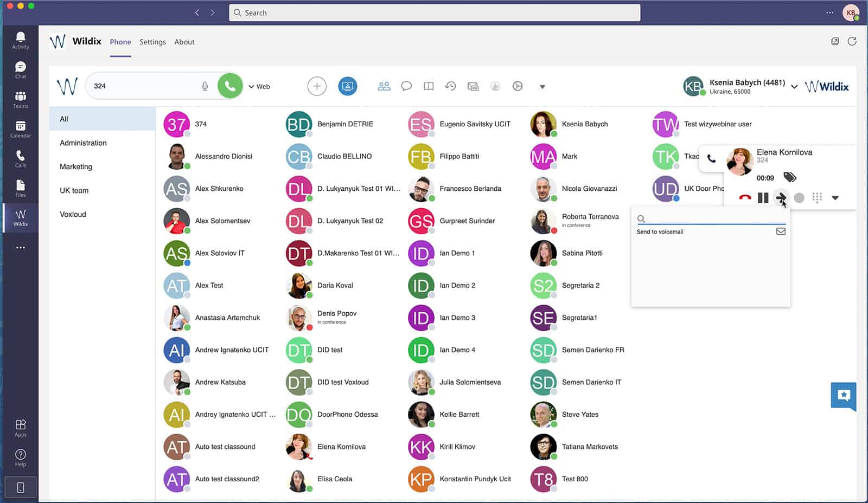
Task: Click the plus circle button in toolbar
Action: pyautogui.click(x=317, y=86)
